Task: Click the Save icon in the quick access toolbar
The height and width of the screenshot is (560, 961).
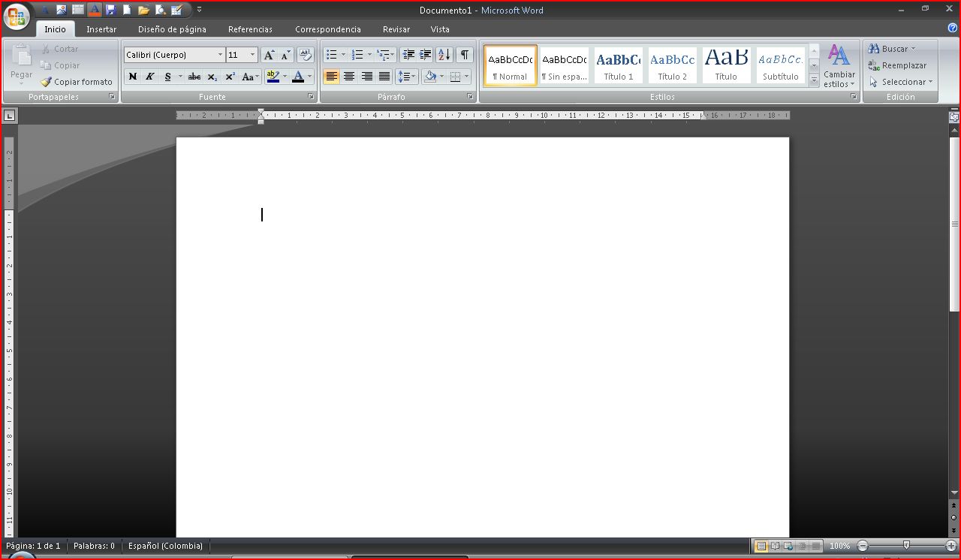Action: [x=111, y=10]
